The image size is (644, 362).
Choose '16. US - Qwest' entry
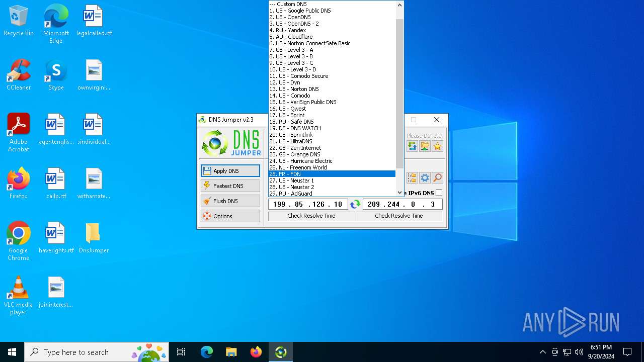pyautogui.click(x=332, y=109)
